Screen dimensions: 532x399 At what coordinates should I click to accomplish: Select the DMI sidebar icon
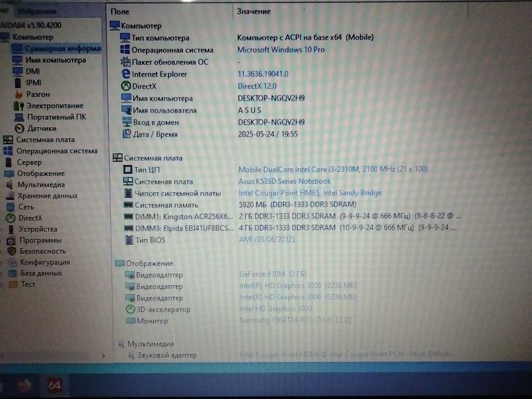click(x=18, y=71)
